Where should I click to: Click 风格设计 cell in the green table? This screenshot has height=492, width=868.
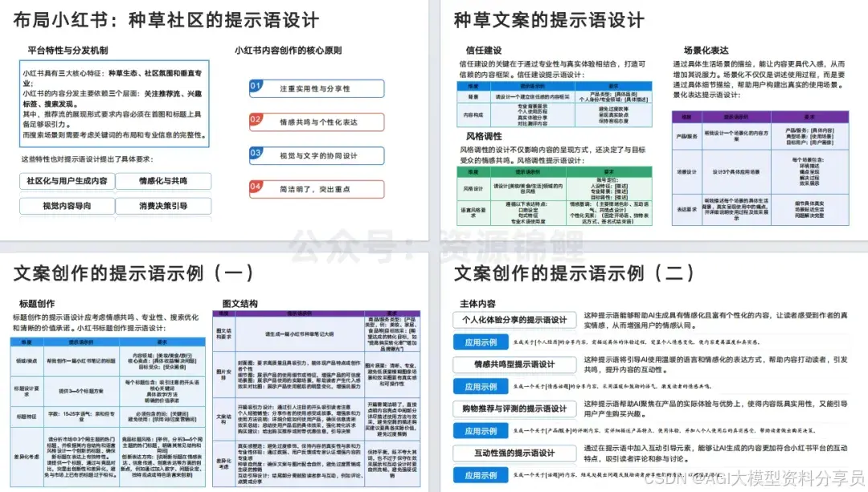pyautogui.click(x=473, y=189)
